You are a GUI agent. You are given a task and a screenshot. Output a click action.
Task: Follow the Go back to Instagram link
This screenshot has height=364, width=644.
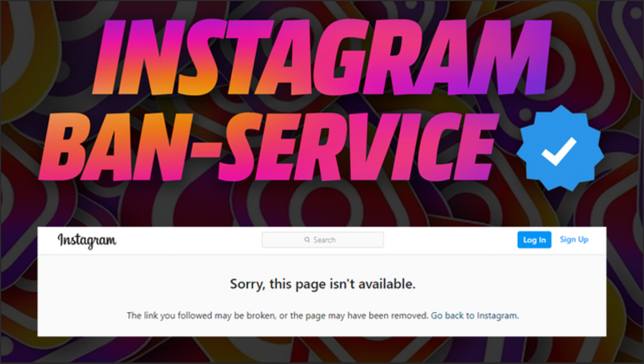(x=475, y=315)
